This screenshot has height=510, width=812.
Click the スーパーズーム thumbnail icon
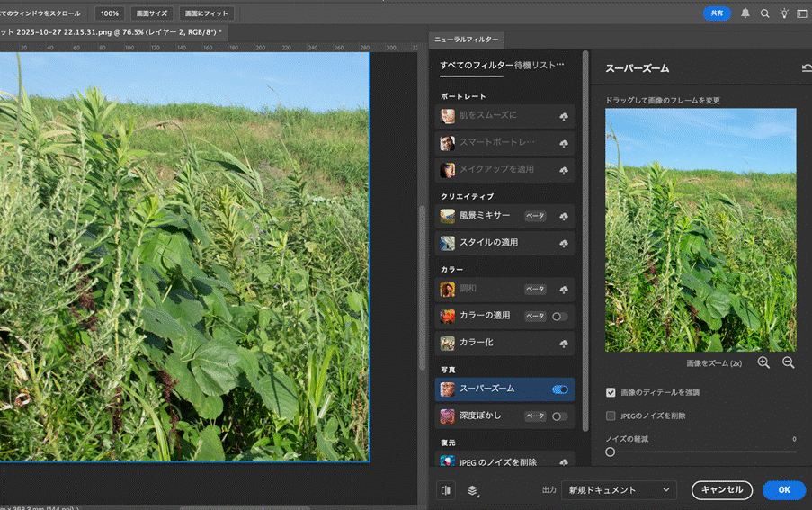click(x=448, y=389)
